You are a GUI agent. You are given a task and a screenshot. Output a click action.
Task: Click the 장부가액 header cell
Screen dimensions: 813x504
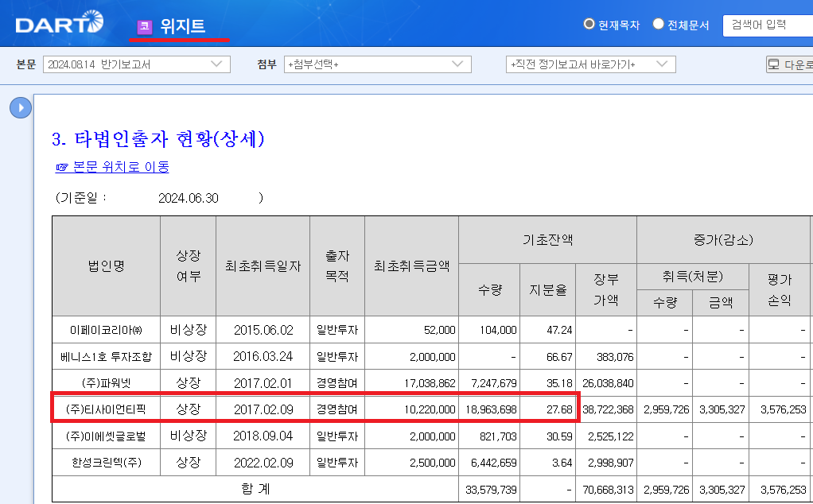[605, 289]
